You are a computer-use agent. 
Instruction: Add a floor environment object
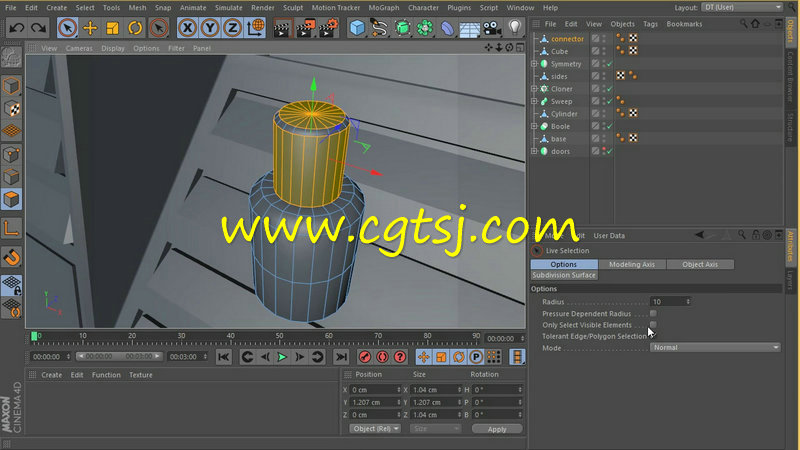click(x=469, y=29)
